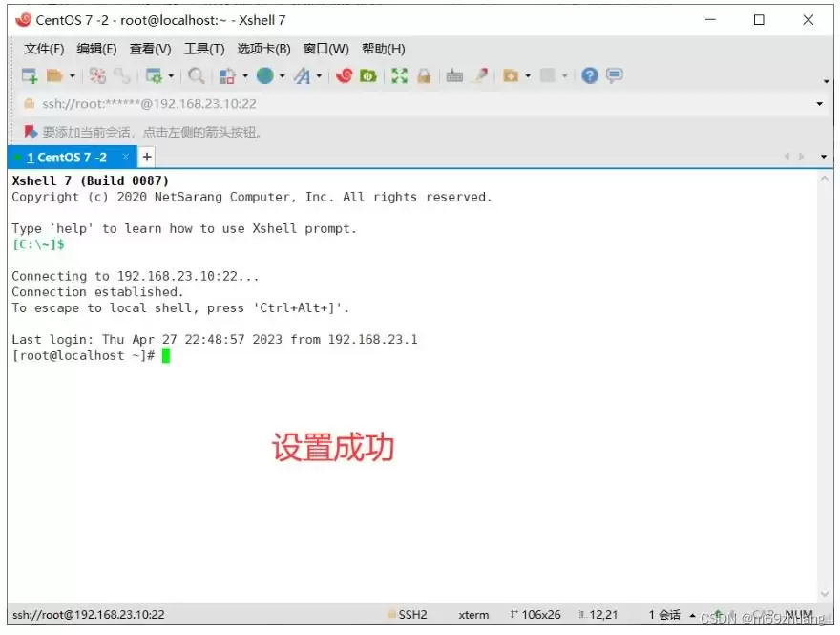Open session properties gear icon

[x=154, y=76]
